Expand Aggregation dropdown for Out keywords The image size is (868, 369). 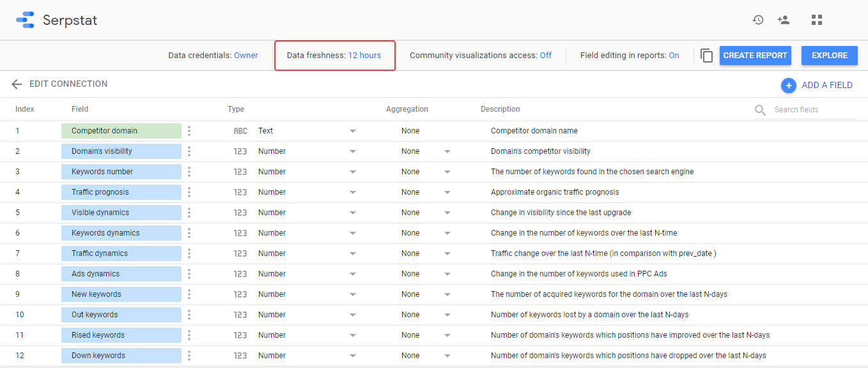(447, 315)
